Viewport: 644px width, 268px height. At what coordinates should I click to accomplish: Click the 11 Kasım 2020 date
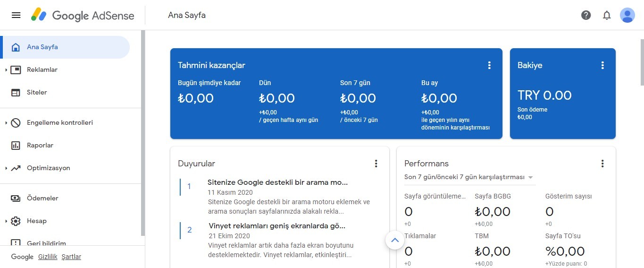(230, 192)
